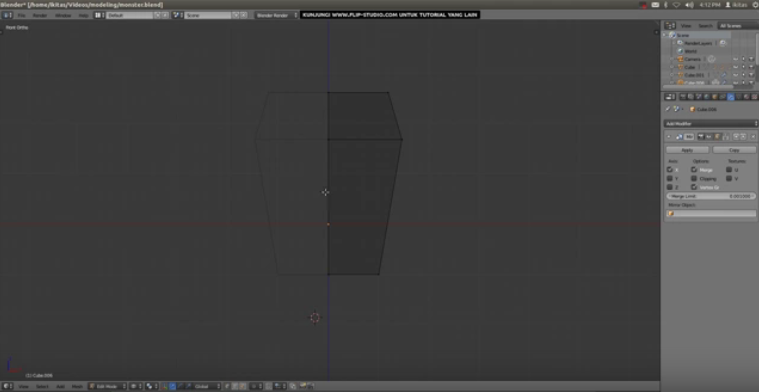Open the pivot point dropdown
759x392 pixels.
152,386
